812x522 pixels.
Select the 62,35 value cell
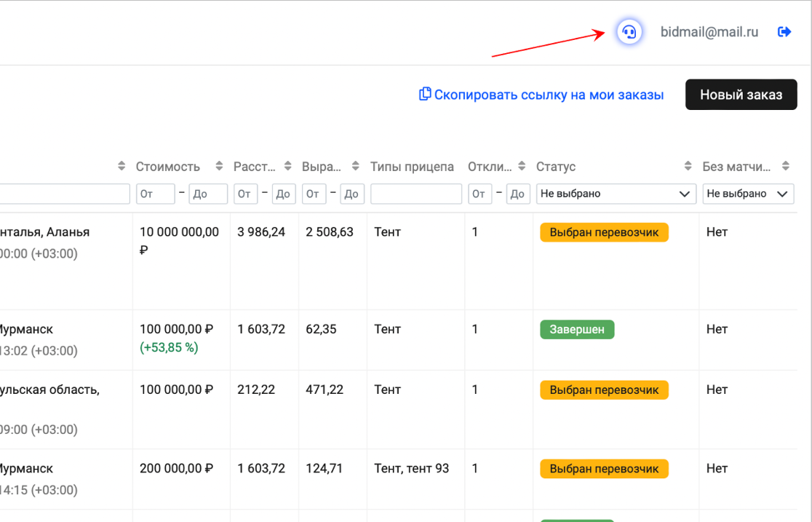point(321,329)
